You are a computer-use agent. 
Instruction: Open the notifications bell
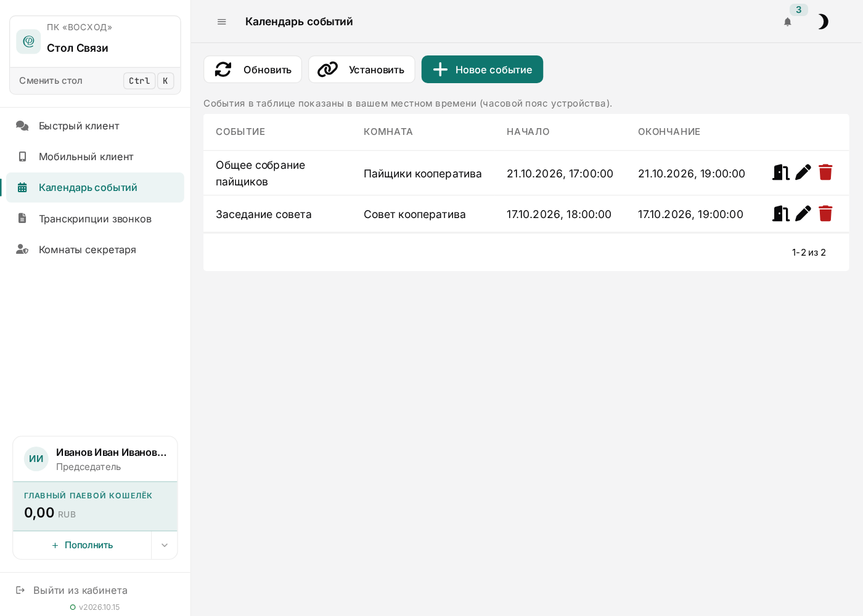[x=787, y=22]
